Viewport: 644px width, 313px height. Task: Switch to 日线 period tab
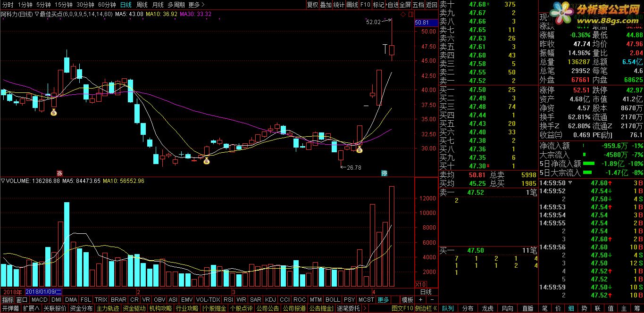tap(126, 5)
